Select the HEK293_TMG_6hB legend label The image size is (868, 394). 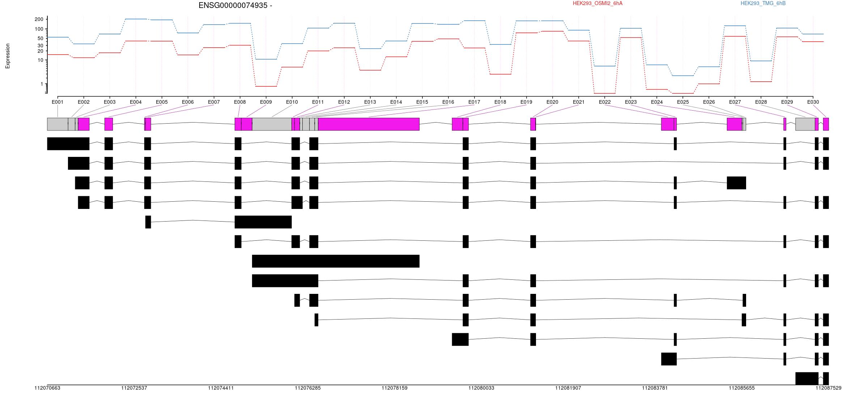point(763,3)
